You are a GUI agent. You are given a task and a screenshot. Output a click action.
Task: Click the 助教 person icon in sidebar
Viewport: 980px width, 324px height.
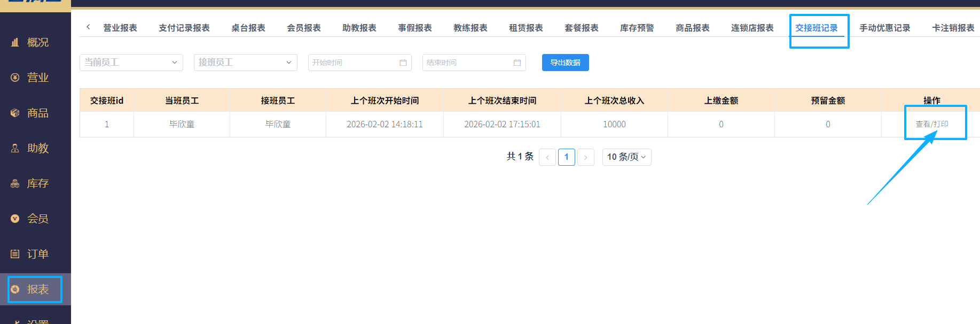15,148
